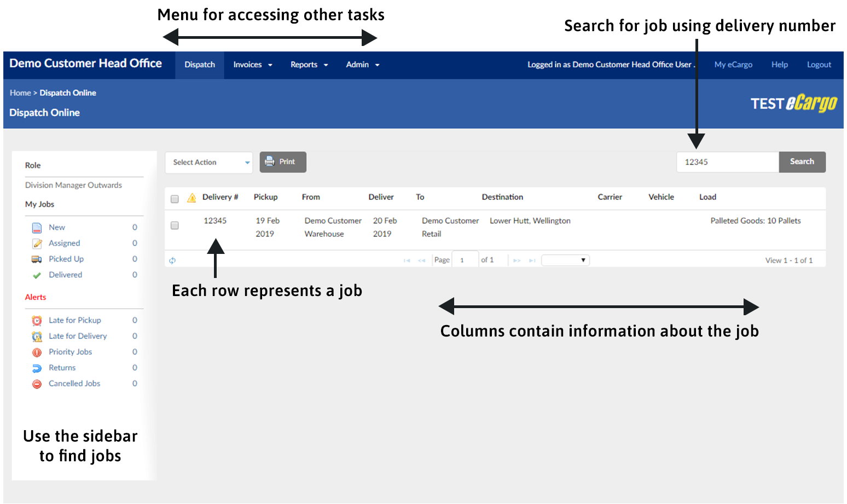Sort by the Carrier column header

(x=610, y=197)
